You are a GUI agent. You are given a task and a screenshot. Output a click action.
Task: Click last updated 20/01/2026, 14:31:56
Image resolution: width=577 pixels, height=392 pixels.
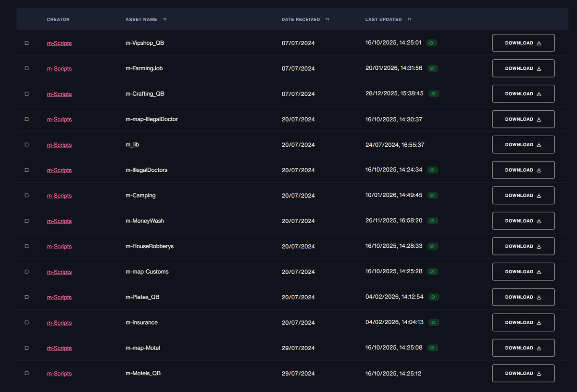[x=394, y=68]
